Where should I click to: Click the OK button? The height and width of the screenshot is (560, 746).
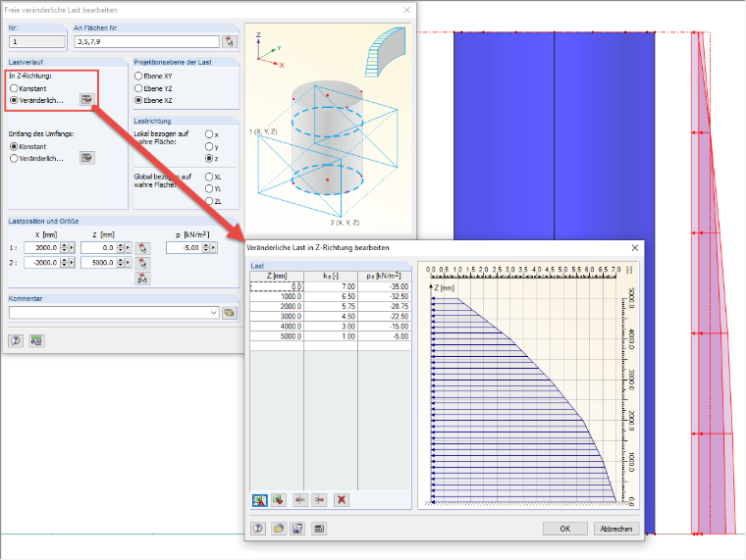pos(564,529)
